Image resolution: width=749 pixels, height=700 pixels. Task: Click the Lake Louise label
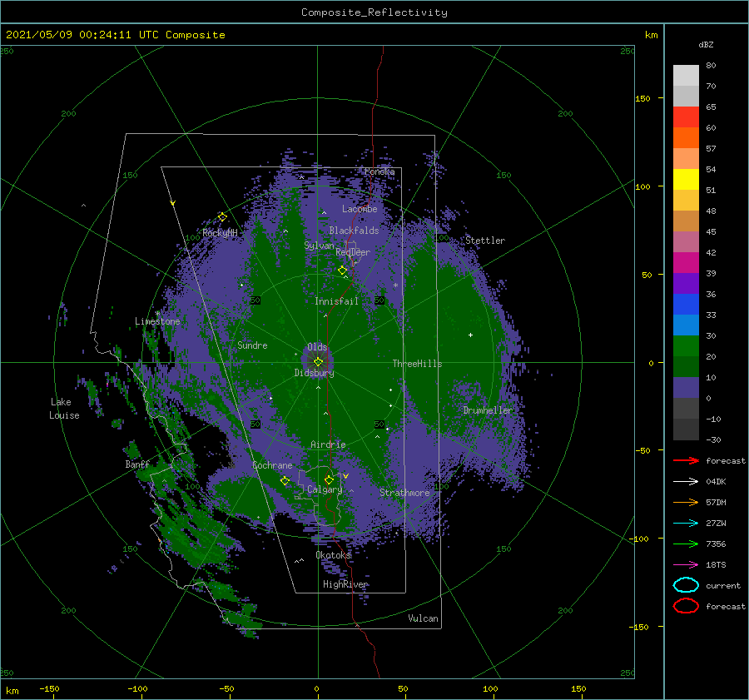pos(64,409)
